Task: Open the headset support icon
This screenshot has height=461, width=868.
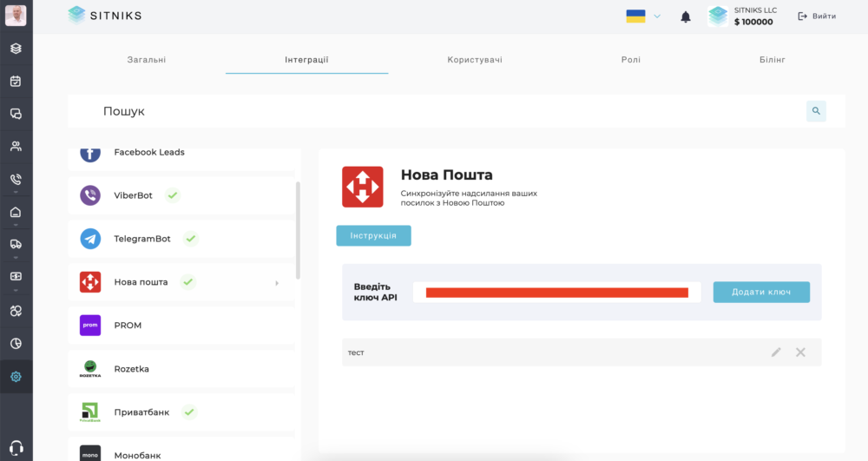Action: pyautogui.click(x=16, y=448)
